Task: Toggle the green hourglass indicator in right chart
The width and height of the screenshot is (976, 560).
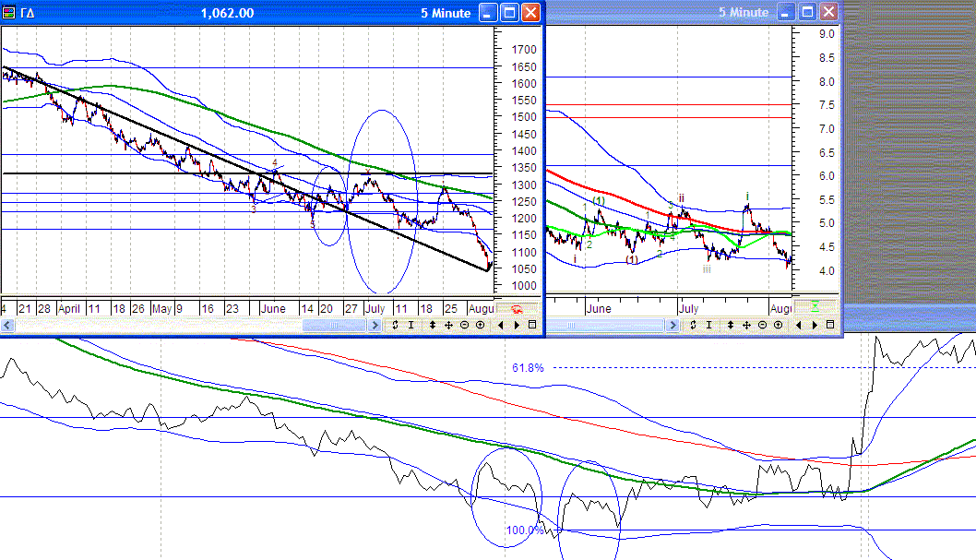Action: 815,307
